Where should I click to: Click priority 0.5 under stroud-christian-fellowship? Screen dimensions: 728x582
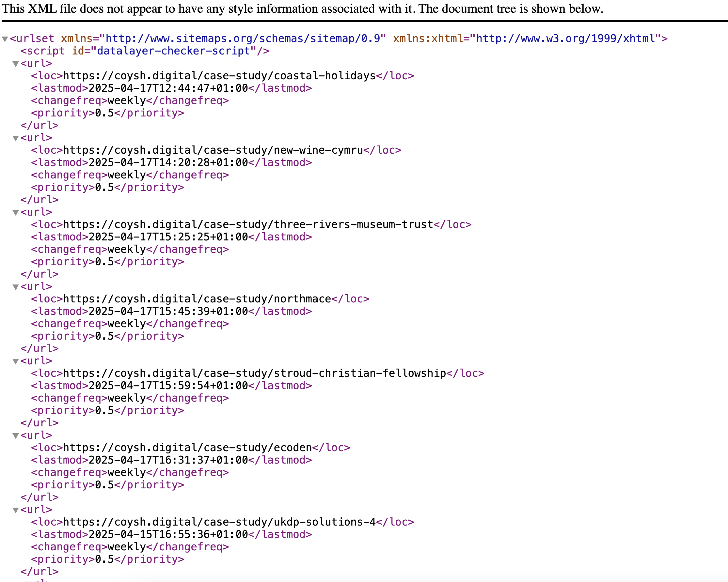point(104,410)
